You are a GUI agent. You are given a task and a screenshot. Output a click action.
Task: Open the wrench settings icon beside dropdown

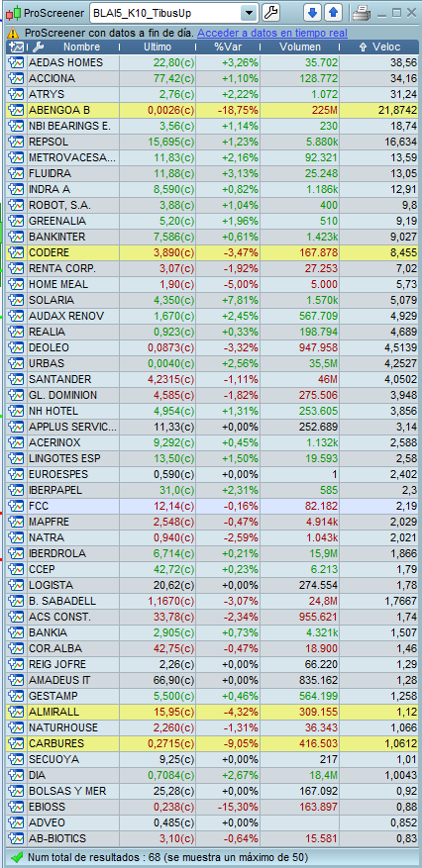(270, 12)
